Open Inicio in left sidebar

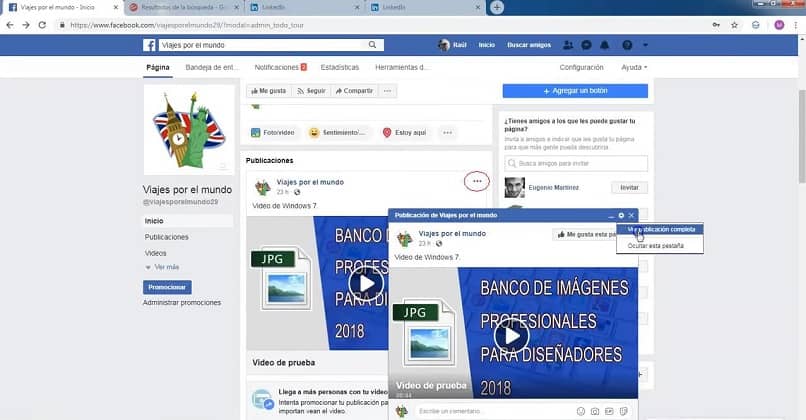[188, 221]
